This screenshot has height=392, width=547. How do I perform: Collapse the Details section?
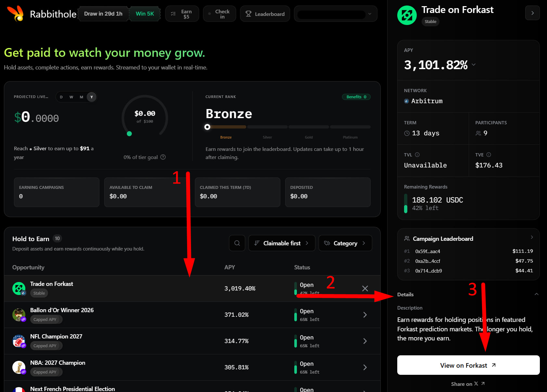(x=537, y=294)
